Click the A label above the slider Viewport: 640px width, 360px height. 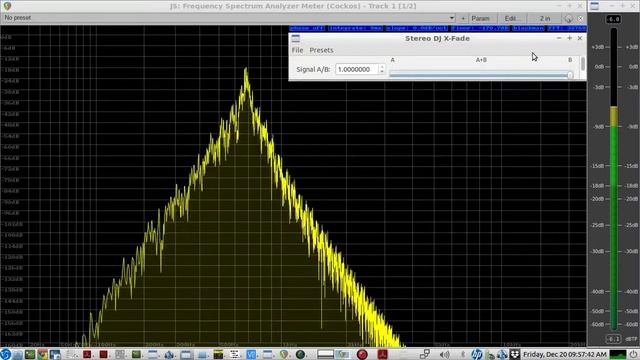click(x=393, y=60)
